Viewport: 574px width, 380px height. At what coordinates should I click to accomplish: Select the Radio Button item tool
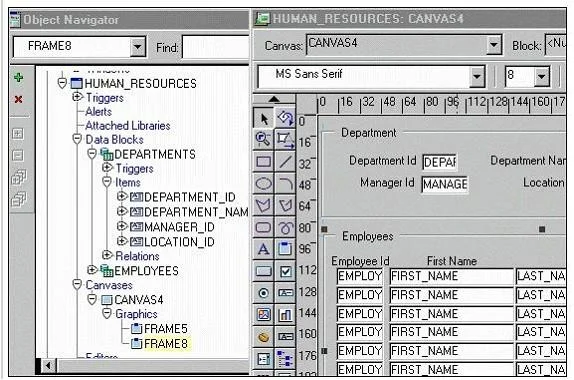point(263,293)
